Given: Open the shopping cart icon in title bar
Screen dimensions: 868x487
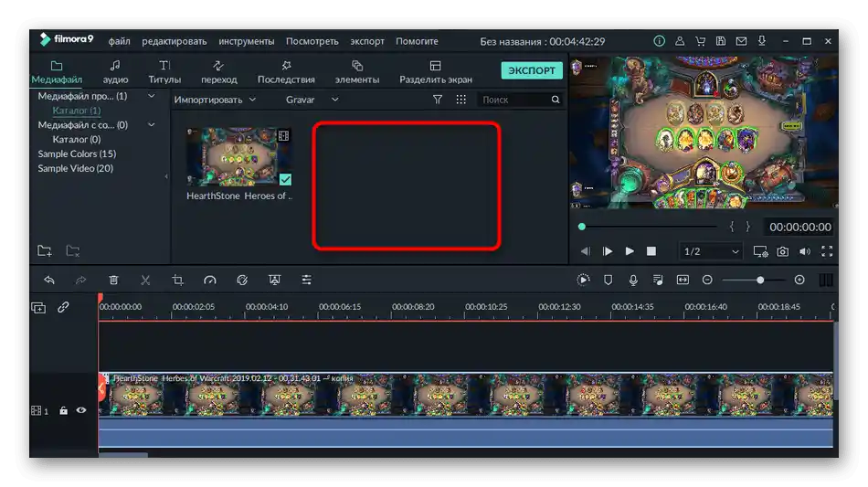Looking at the screenshot, I should (700, 41).
